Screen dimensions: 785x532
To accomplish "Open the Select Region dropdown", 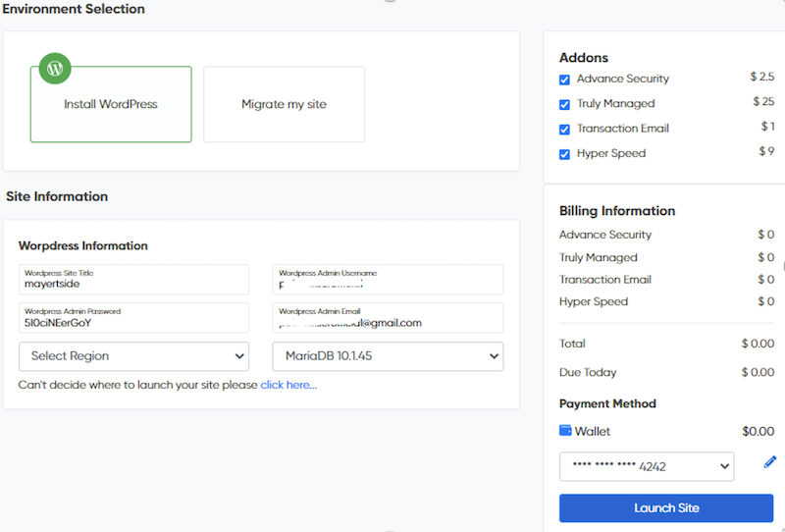I will (133, 356).
